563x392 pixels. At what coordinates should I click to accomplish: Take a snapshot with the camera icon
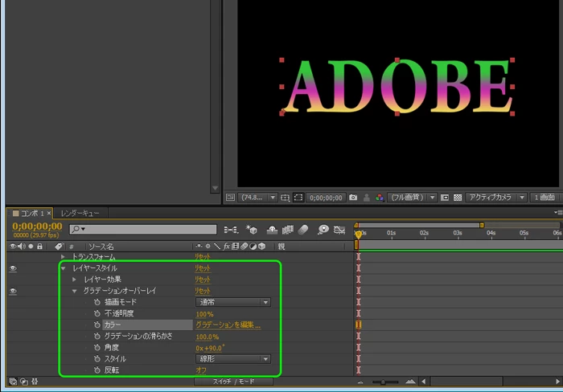coord(353,198)
